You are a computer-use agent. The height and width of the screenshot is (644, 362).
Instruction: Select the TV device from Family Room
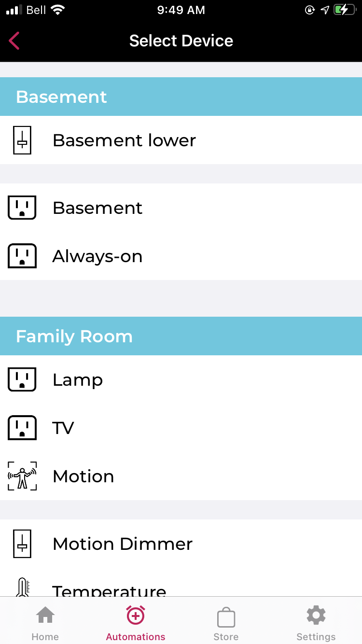click(x=63, y=428)
